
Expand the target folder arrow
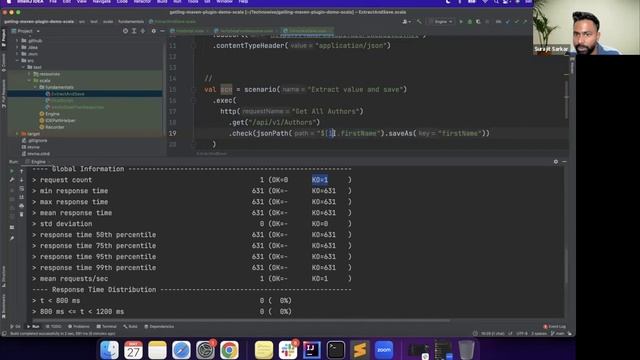[x=18, y=134]
